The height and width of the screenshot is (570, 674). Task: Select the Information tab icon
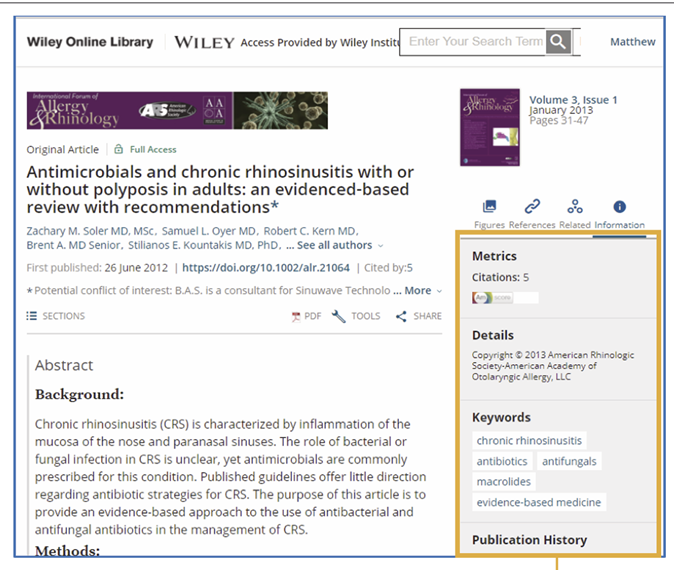point(619,207)
